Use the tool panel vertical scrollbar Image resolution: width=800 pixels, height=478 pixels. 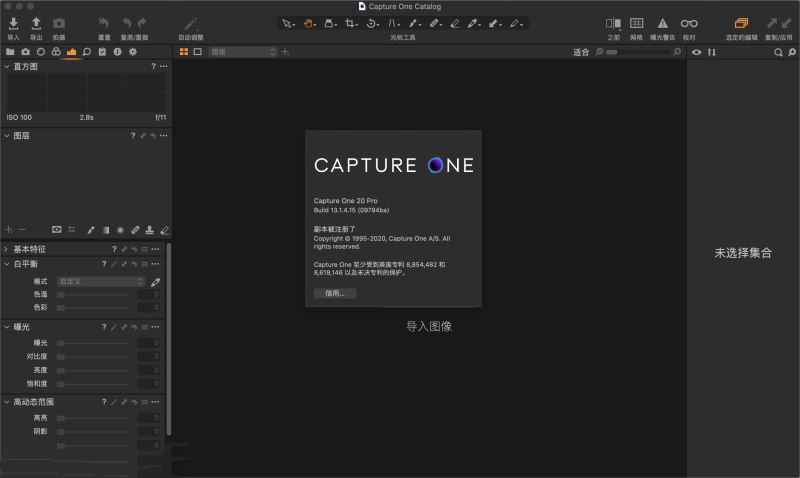click(168, 339)
